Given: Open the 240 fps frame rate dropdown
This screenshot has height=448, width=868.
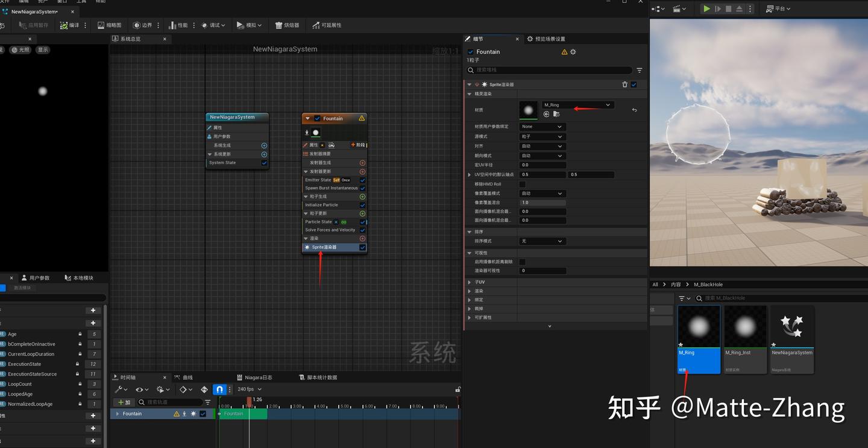Looking at the screenshot, I should pyautogui.click(x=250, y=389).
